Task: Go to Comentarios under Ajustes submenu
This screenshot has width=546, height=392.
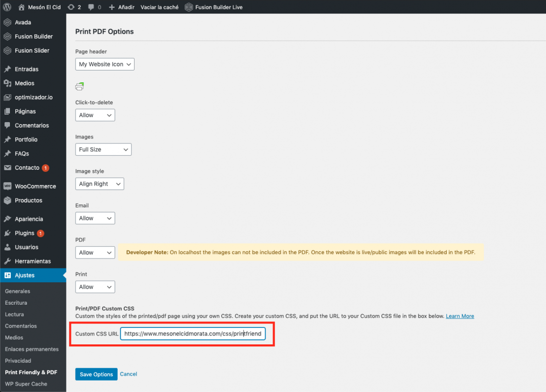Action: pyautogui.click(x=21, y=326)
